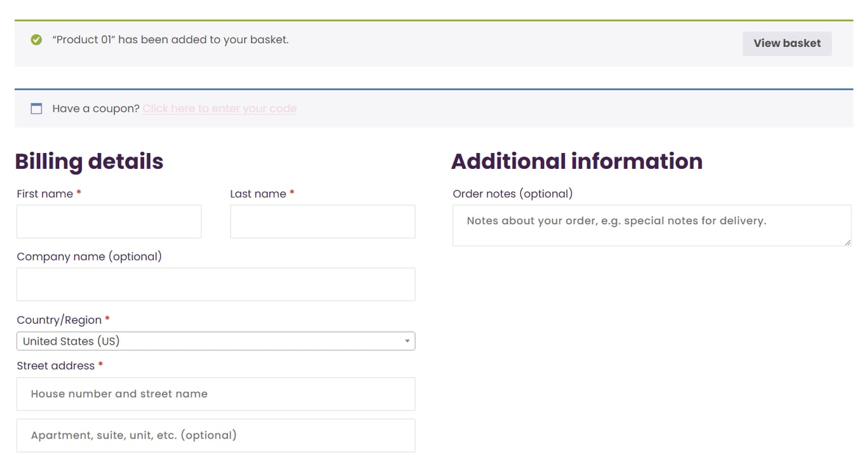Screen dimensions: 868x459
Task: Click the green success checkmark icon
Action: tap(36, 39)
